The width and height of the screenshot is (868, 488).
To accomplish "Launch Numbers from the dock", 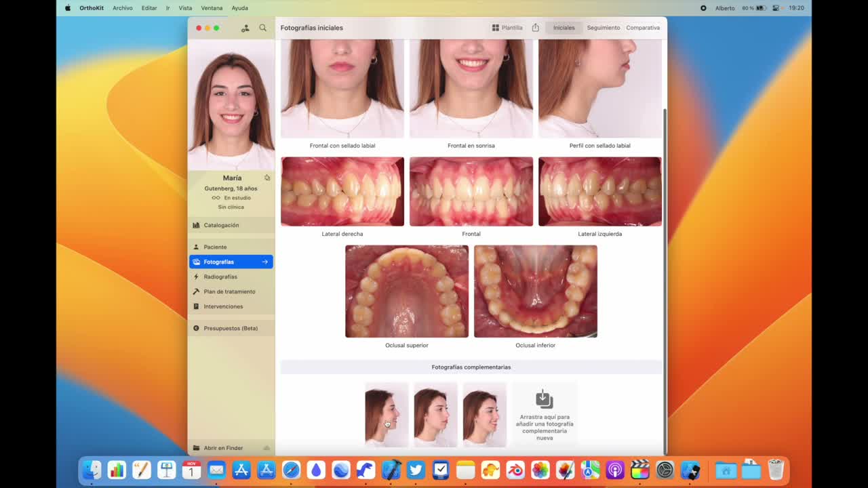I will [x=117, y=470].
